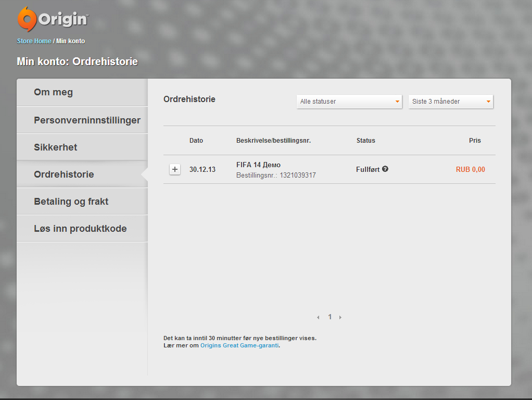Select page 1 in pagination
This screenshot has height=400, width=532.
click(x=330, y=317)
